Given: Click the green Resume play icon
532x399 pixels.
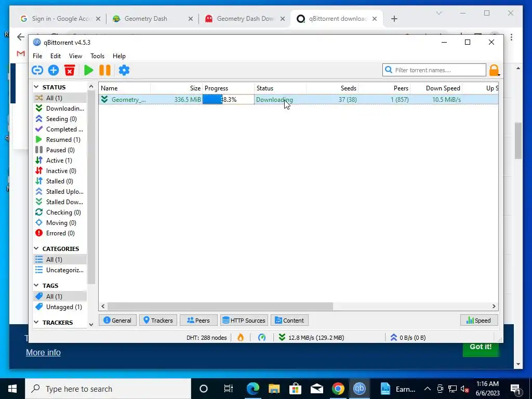Looking at the screenshot, I should (88, 70).
